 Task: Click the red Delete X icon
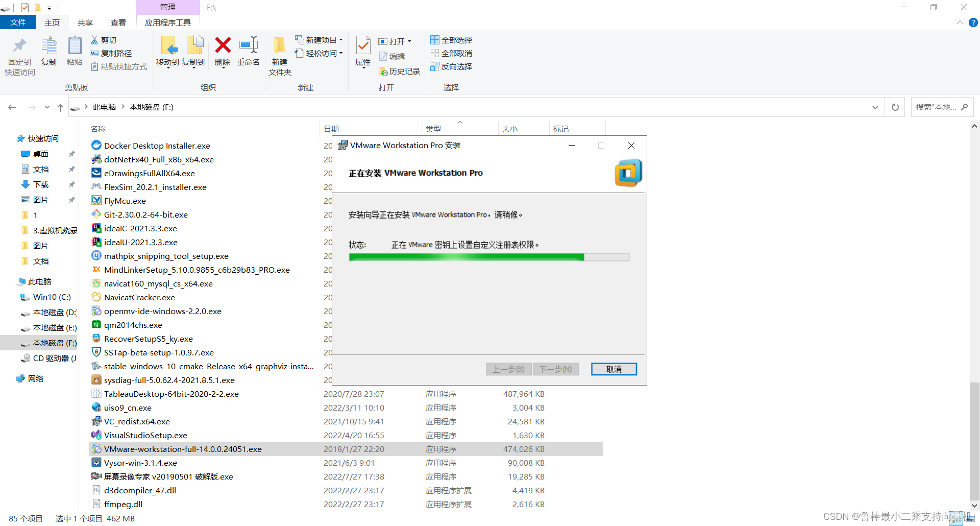tap(223, 45)
